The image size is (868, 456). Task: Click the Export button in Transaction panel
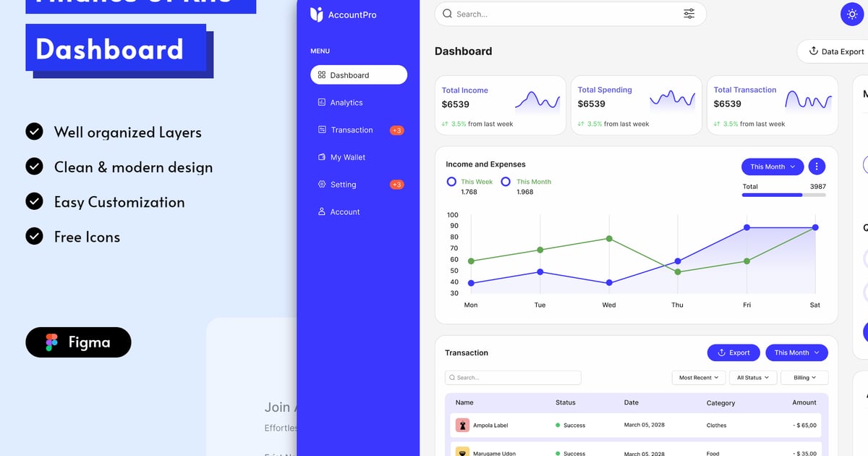click(733, 352)
